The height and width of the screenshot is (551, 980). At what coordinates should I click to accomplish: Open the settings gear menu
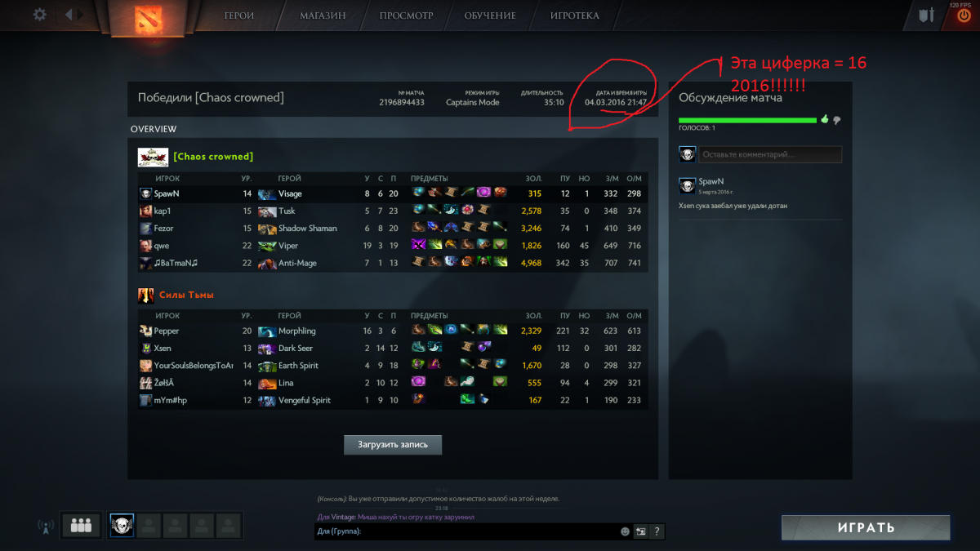point(39,15)
